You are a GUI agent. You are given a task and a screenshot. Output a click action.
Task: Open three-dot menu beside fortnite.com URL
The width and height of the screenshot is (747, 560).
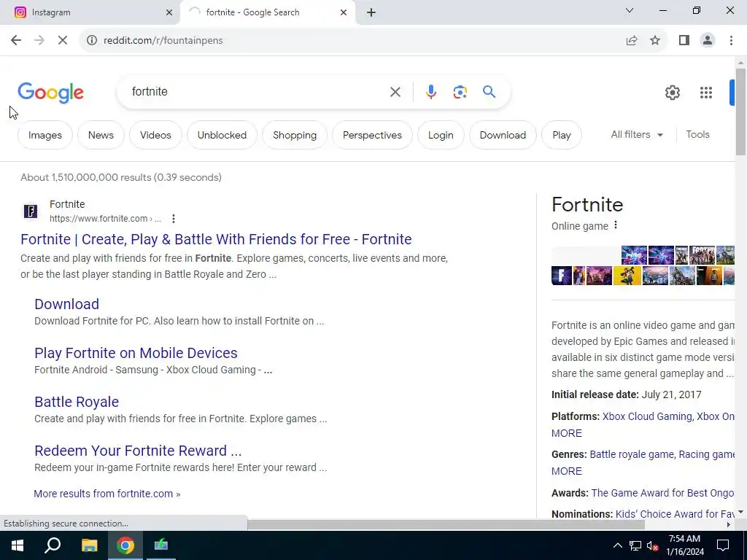(174, 219)
